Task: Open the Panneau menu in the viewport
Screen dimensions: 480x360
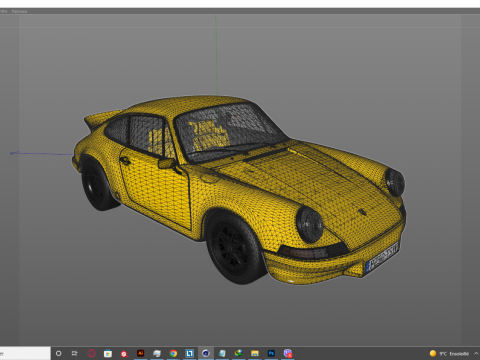Action: (x=19, y=11)
